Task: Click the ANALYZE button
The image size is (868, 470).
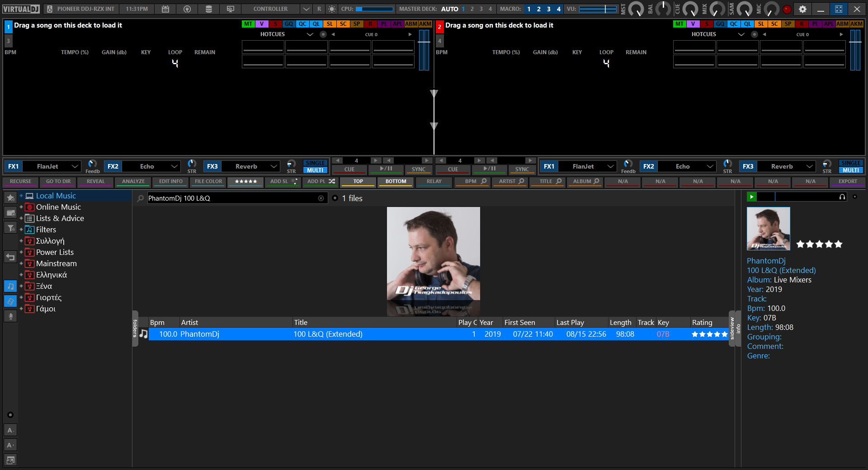Action: tap(133, 181)
